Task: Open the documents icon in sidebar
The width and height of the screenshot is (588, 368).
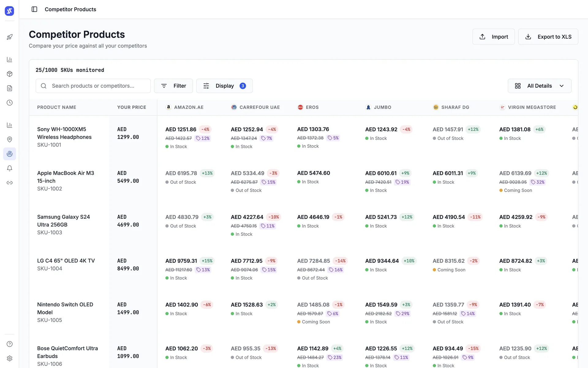Action: point(9,88)
